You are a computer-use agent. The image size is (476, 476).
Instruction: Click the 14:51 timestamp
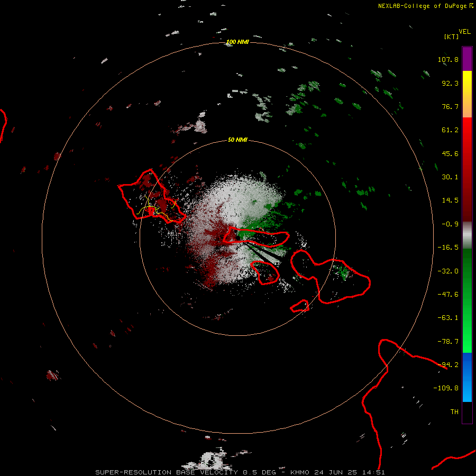[x=373, y=472]
